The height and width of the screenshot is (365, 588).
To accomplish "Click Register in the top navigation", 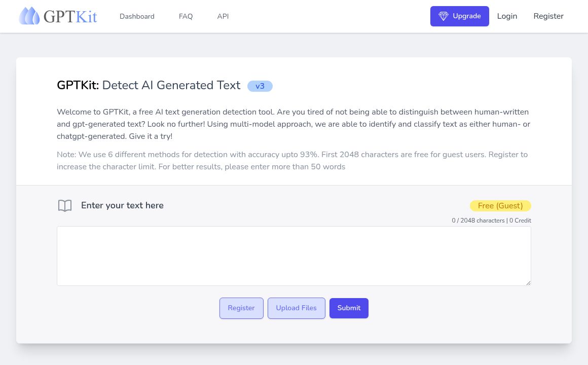I will [x=548, y=16].
